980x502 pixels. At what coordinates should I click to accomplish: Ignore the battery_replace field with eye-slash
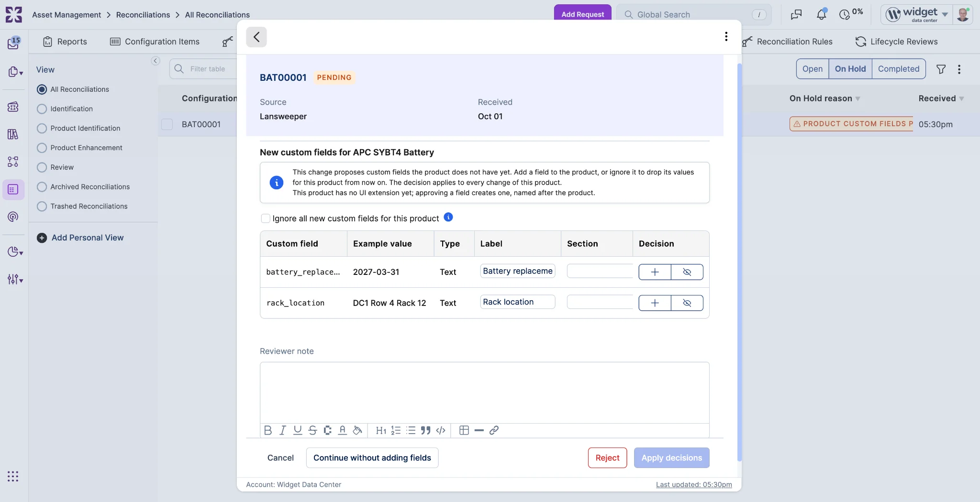687,272
